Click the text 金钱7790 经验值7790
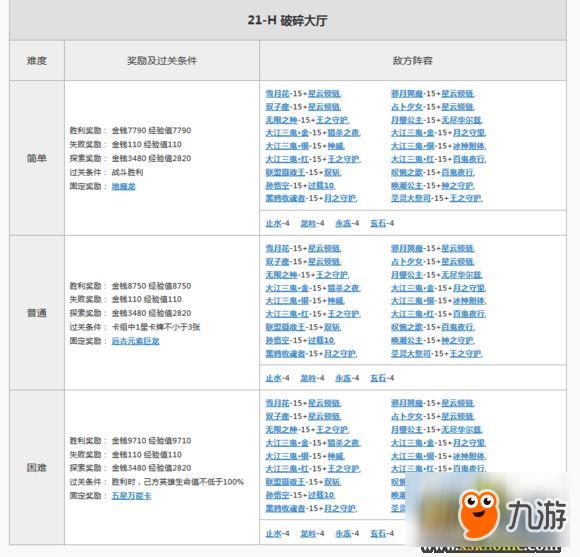The width and height of the screenshot is (580, 557). [151, 131]
